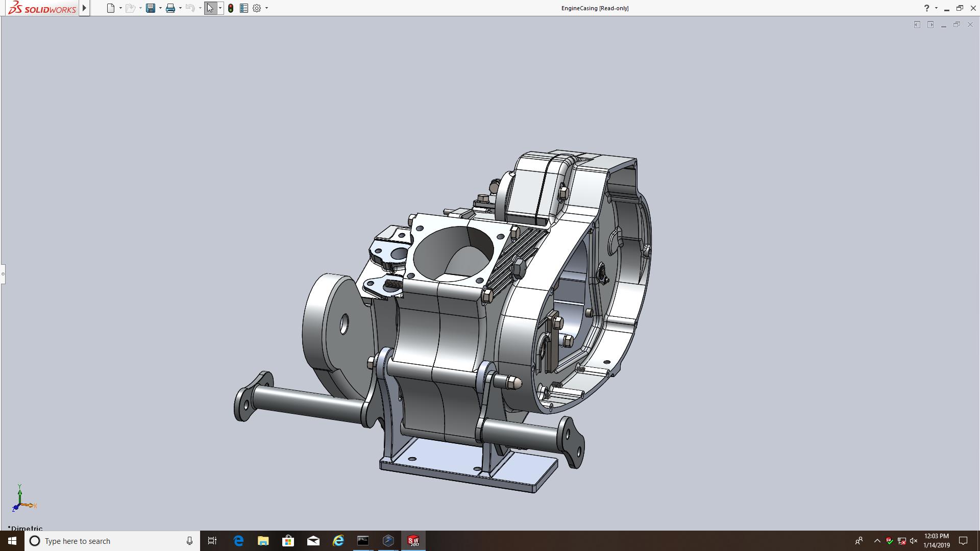
Task: Click the collapse-left document pane button
Action: [917, 24]
